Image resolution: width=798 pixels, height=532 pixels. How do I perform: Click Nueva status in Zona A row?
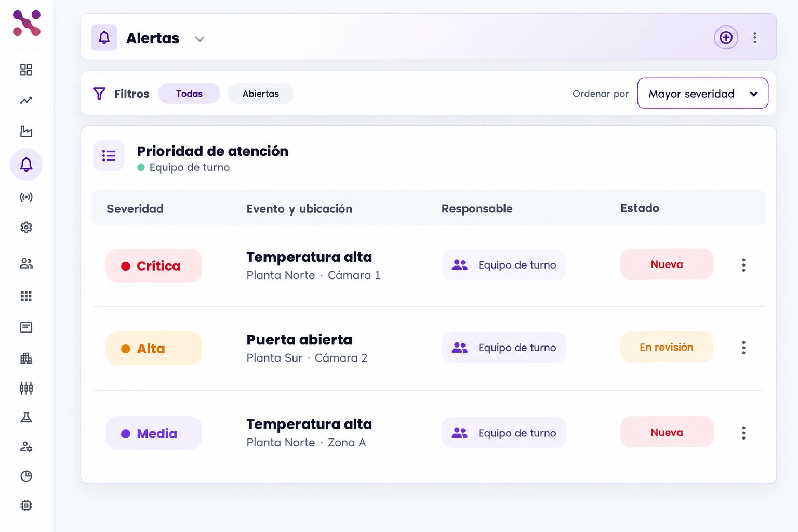tap(667, 432)
